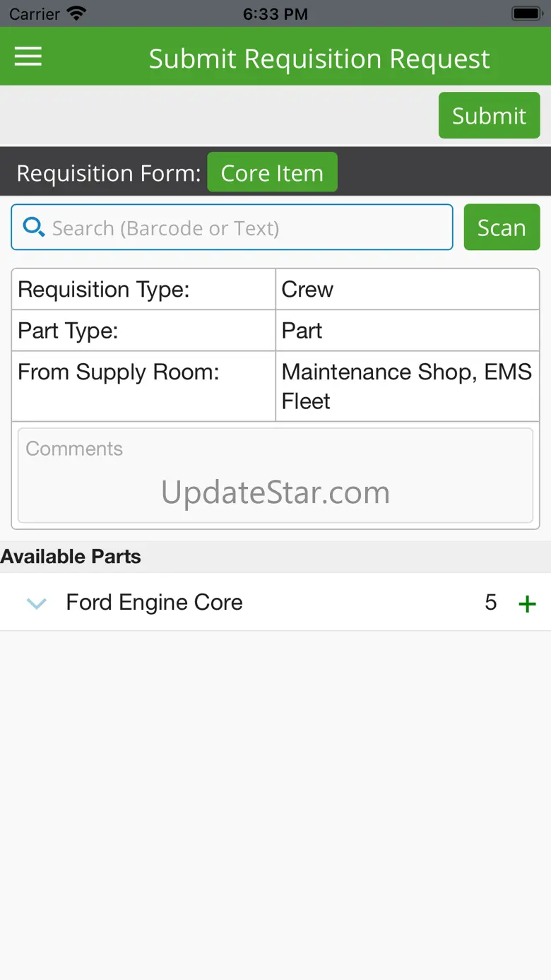Click the green plus icon for Ford Engine Core
The width and height of the screenshot is (551, 980).
tap(527, 603)
